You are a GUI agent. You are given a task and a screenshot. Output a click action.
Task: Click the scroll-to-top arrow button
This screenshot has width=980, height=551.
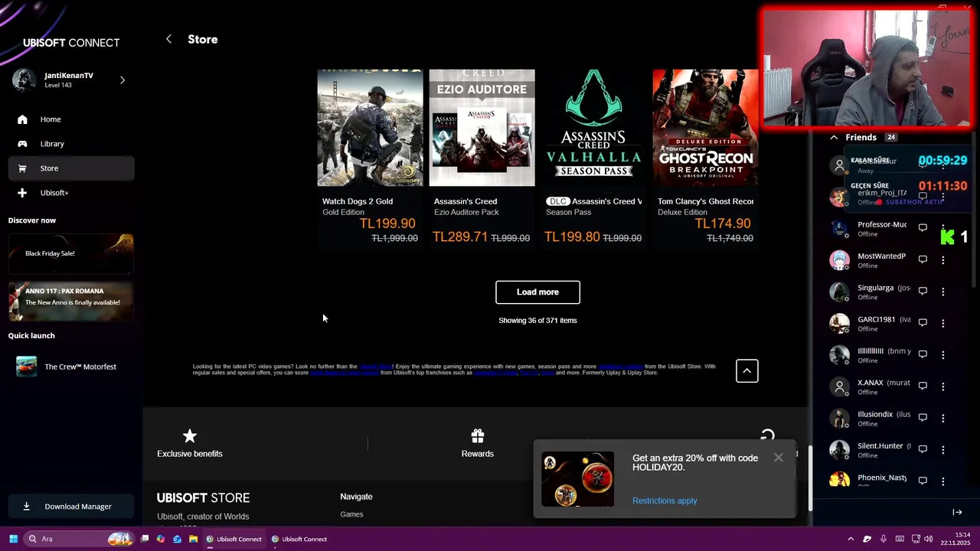click(746, 371)
